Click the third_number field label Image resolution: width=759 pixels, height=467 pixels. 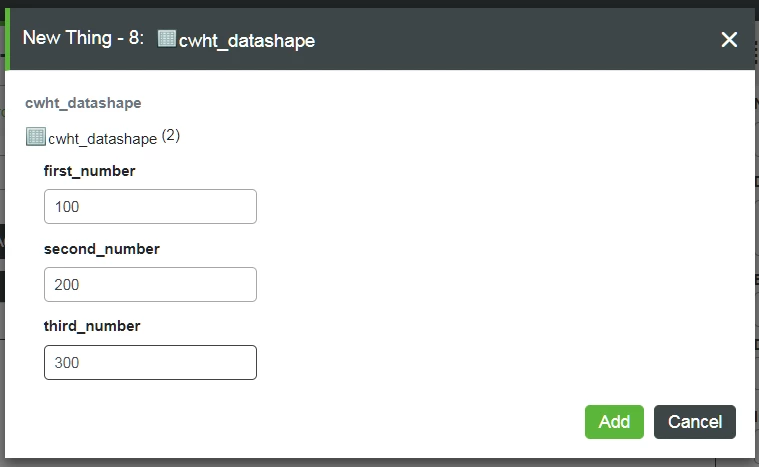92,326
